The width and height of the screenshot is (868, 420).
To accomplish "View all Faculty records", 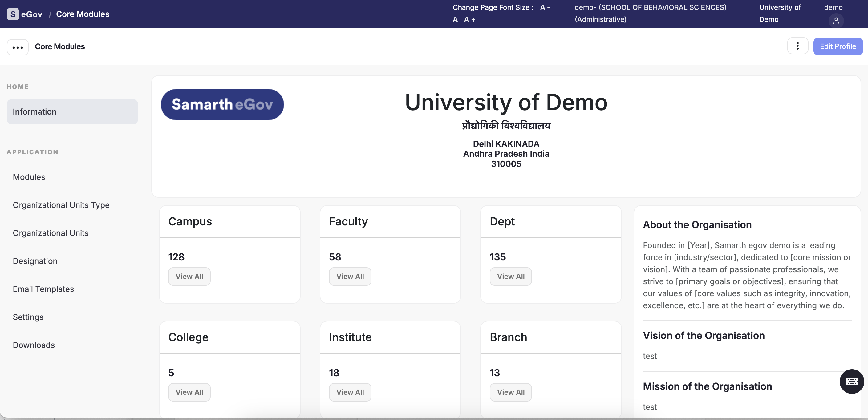I will tap(350, 276).
